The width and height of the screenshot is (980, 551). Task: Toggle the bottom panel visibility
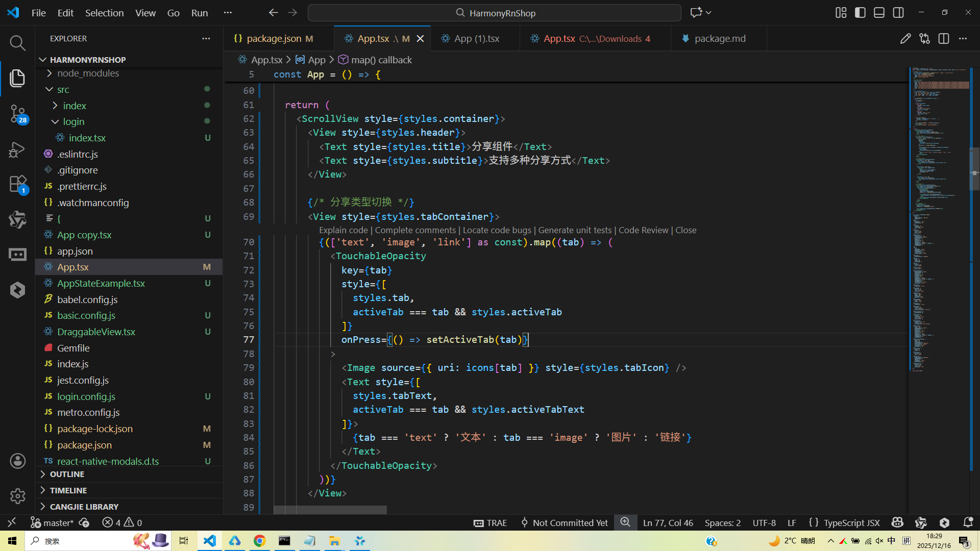tap(879, 13)
